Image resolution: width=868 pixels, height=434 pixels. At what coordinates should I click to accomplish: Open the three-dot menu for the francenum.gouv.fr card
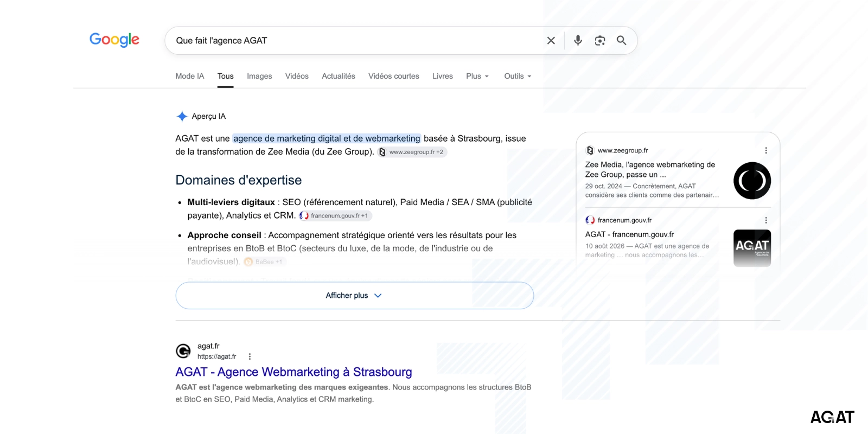pos(766,220)
